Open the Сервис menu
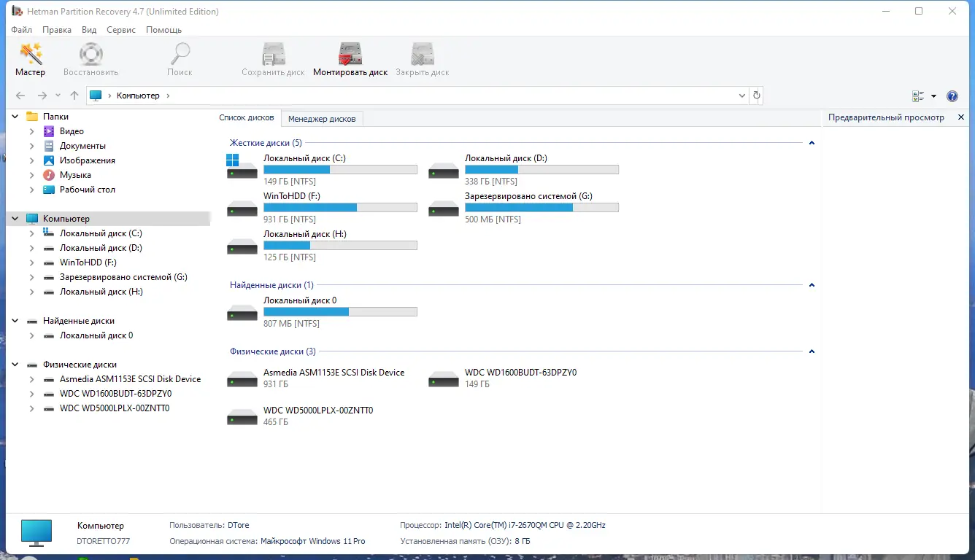The height and width of the screenshot is (560, 975). [121, 30]
